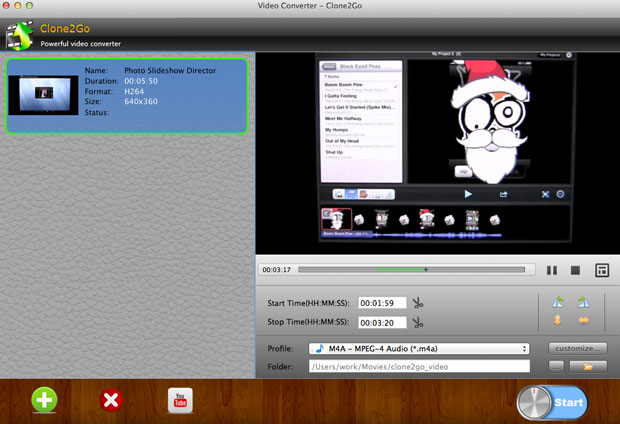Viewport: 620px width, 424px height.
Task: Open the Profile format dropdown
Action: click(x=418, y=349)
